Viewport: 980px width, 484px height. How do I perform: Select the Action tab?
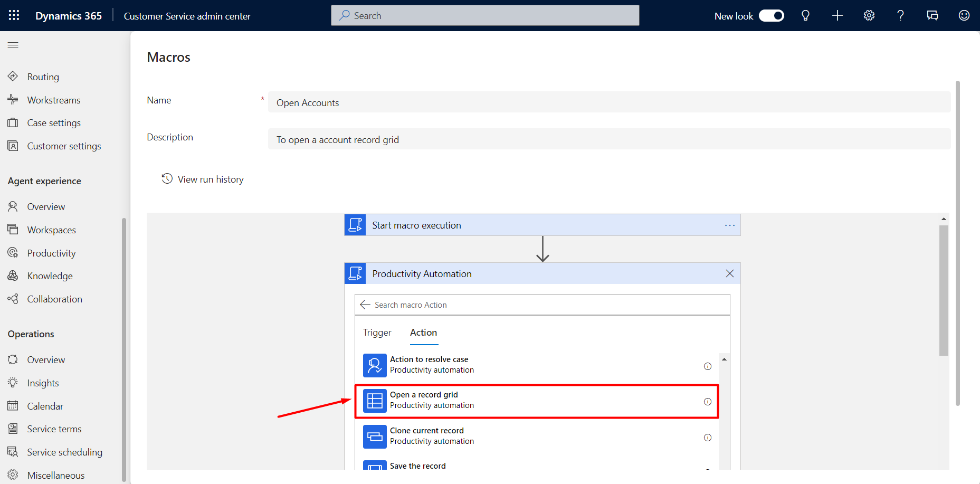[423, 333]
